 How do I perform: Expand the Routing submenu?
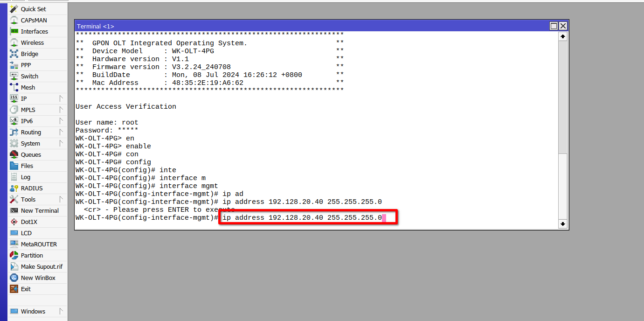(x=30, y=132)
